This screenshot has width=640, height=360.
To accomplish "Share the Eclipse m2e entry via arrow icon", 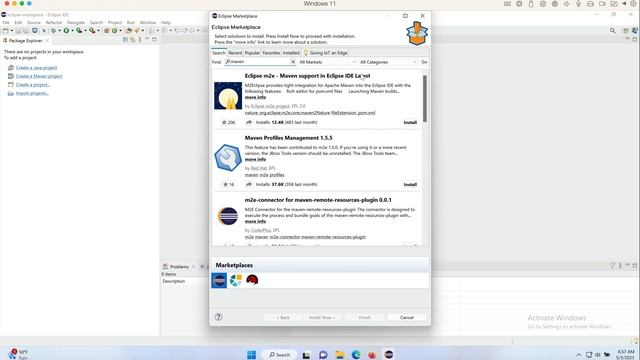I will (x=249, y=122).
